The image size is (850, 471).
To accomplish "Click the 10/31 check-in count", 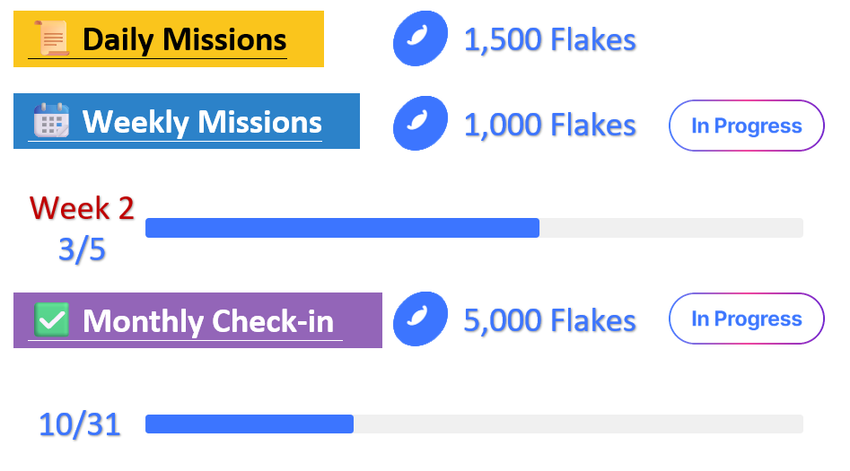I will coord(80,425).
